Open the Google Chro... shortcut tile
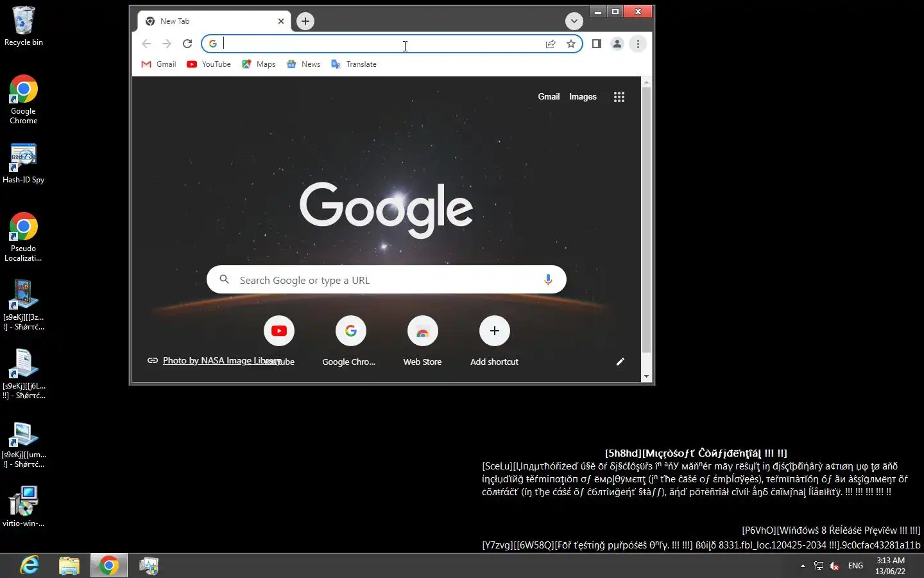 (x=350, y=340)
